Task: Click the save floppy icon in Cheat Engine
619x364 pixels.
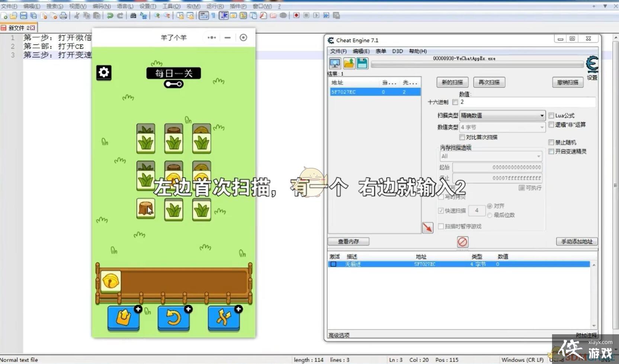Action: pyautogui.click(x=362, y=64)
